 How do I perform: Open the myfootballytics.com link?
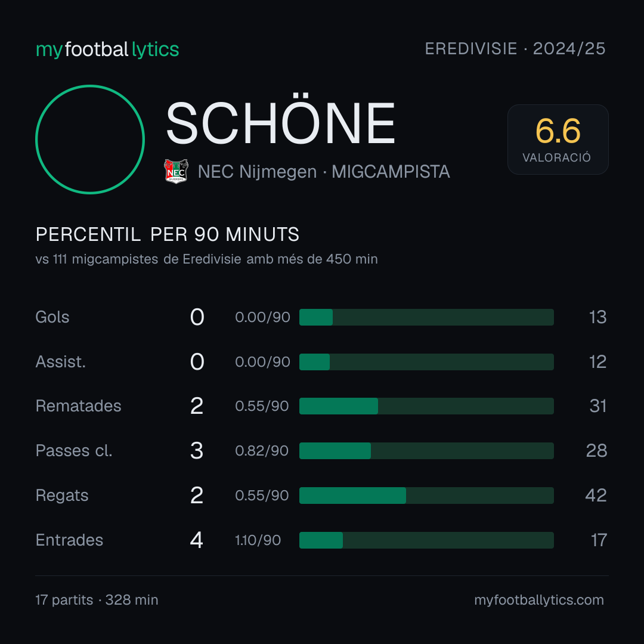click(x=539, y=600)
